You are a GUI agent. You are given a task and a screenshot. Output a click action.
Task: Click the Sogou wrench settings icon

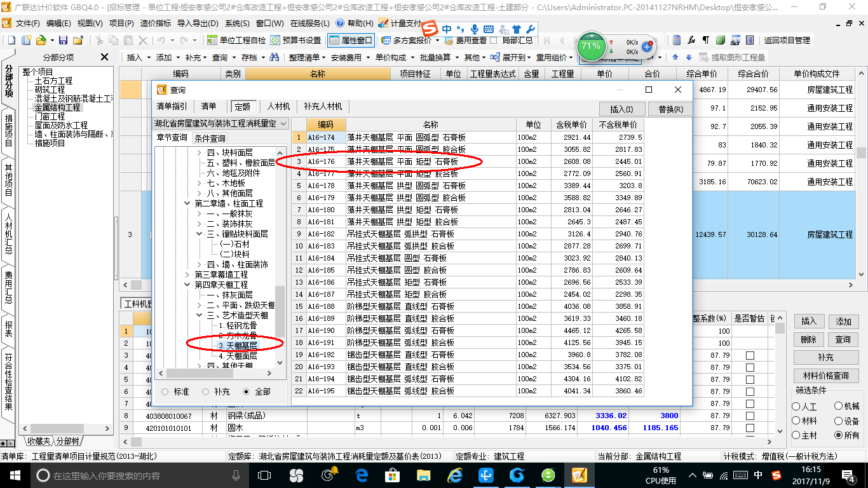click(x=531, y=29)
